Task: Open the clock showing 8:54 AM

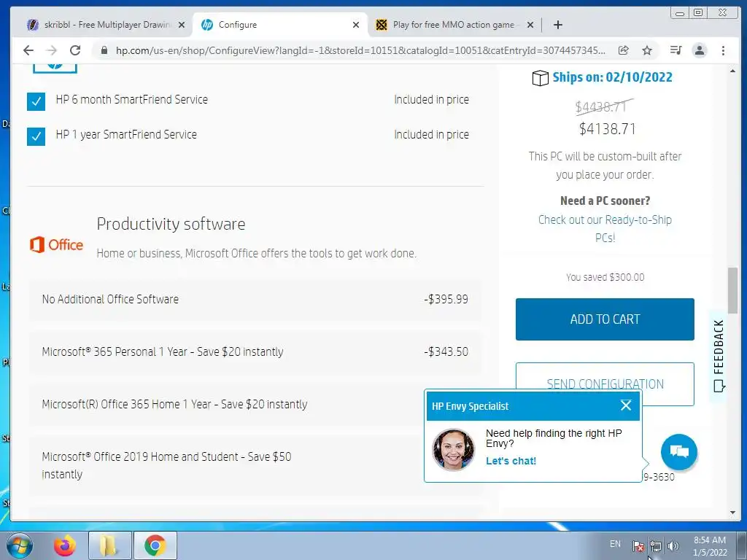Action: coord(710,546)
